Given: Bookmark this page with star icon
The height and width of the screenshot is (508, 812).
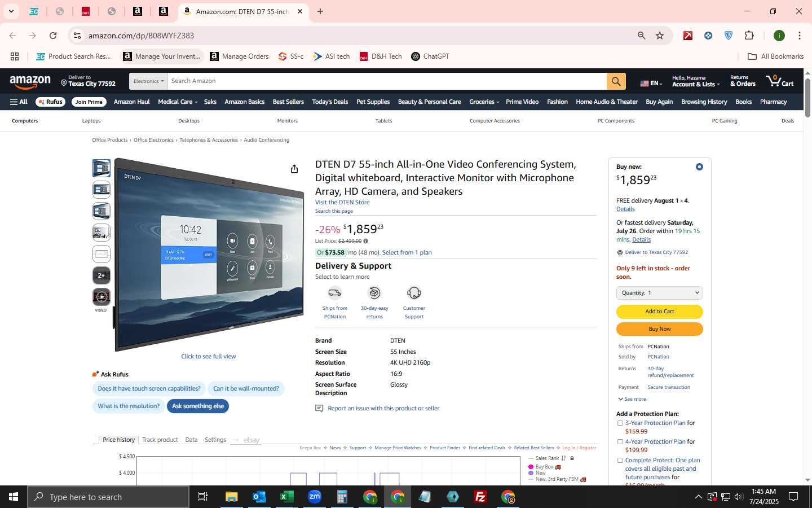Looking at the screenshot, I should click(660, 36).
